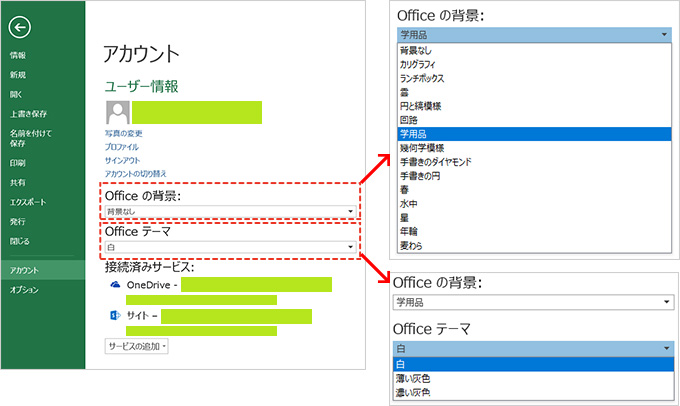
Task: Click the サービスの追加 button
Action: [137, 346]
